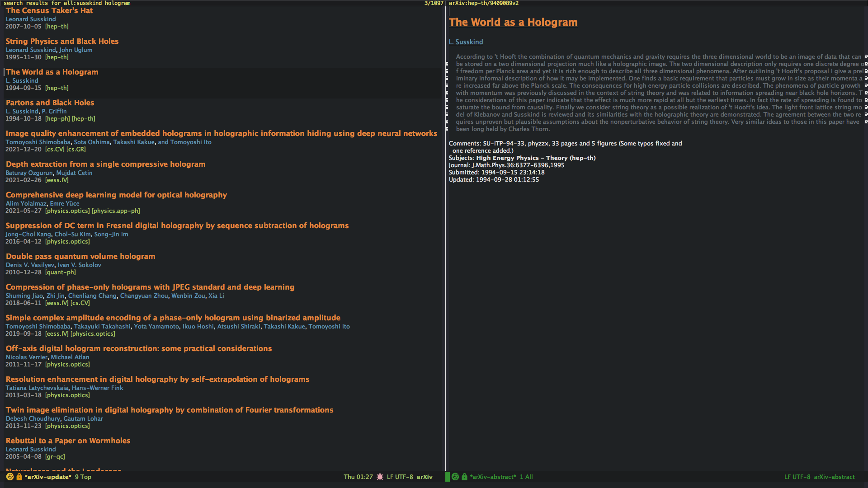
Task: Click the green round icon in abstract modeline
Action: 455,477
